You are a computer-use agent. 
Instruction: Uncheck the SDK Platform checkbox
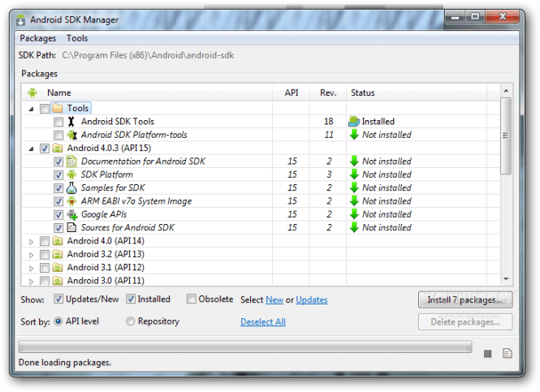(58, 174)
